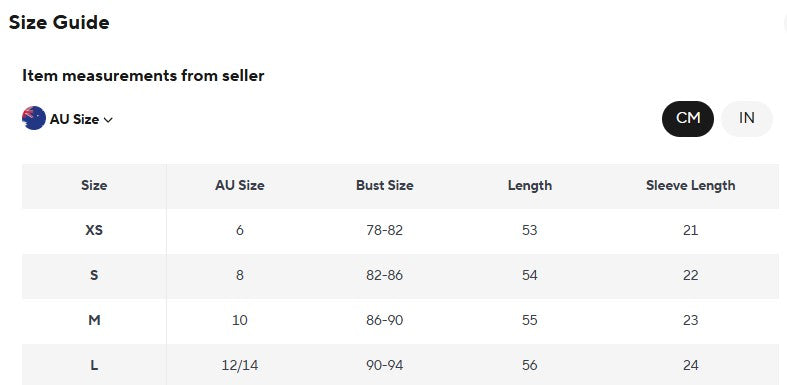Image resolution: width=787 pixels, height=385 pixels.
Task: Switch measurements to IN units
Action: click(746, 118)
